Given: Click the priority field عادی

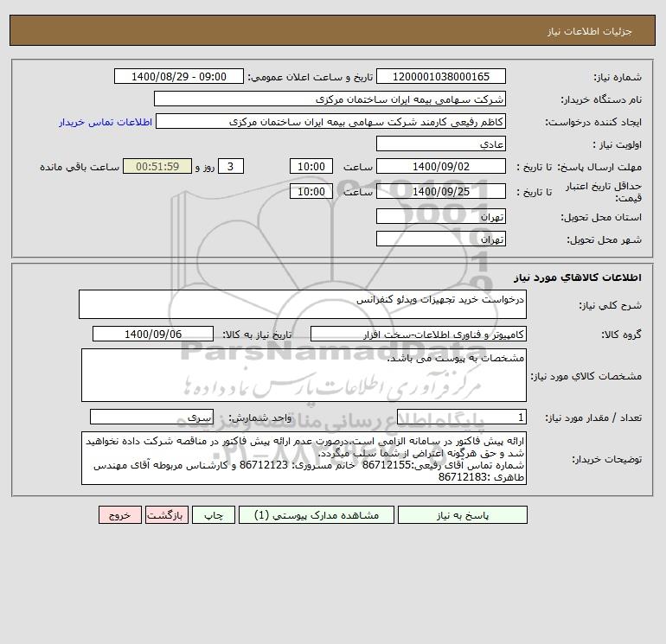Looking at the screenshot, I should pyautogui.click(x=441, y=143).
